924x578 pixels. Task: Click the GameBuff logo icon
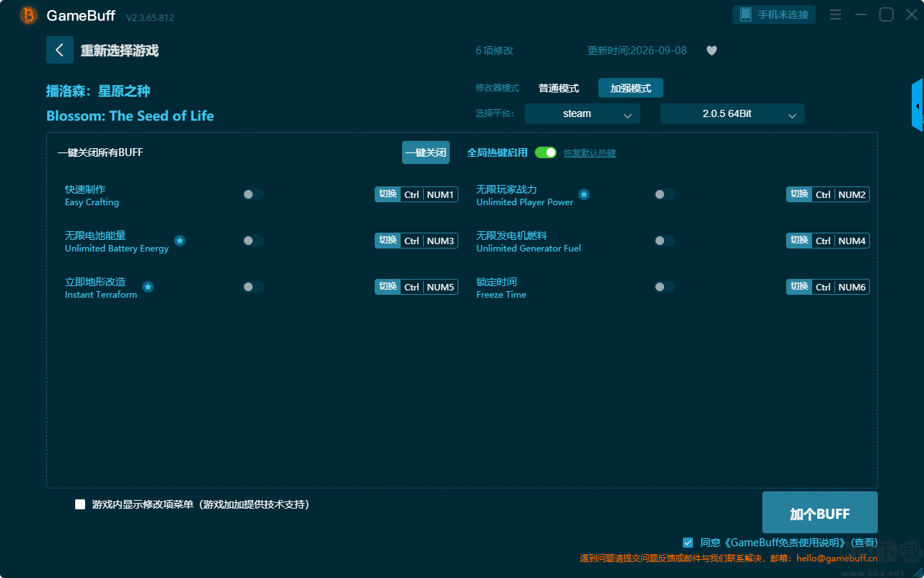[29, 15]
